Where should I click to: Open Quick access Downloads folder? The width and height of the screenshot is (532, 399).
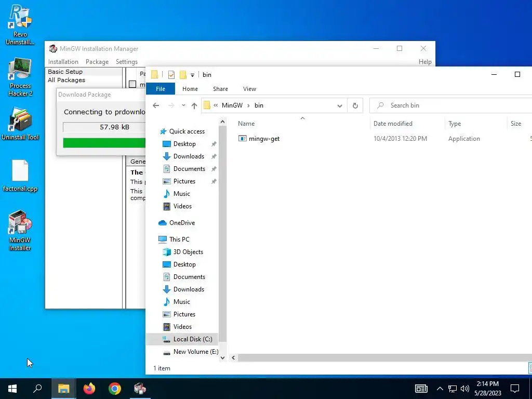(x=189, y=156)
